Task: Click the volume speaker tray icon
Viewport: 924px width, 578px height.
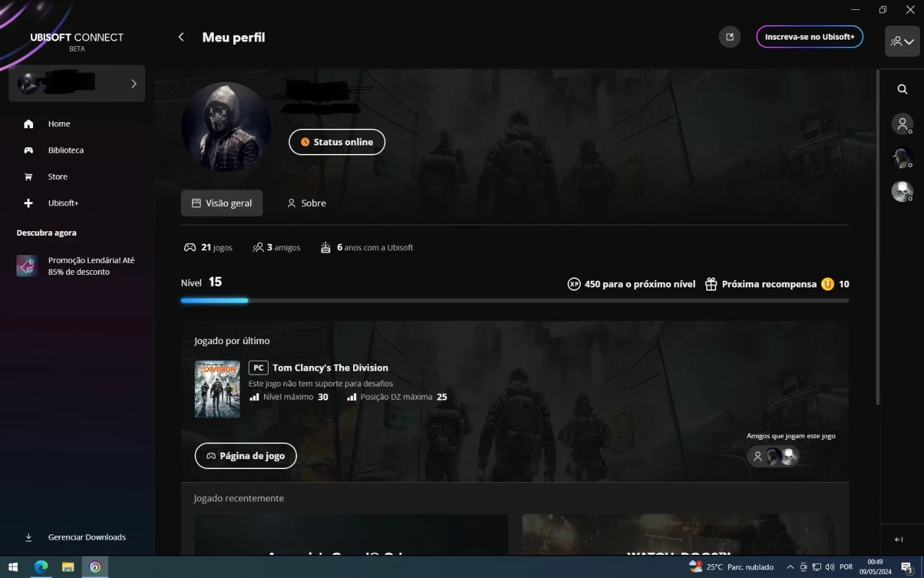Action: pos(830,567)
